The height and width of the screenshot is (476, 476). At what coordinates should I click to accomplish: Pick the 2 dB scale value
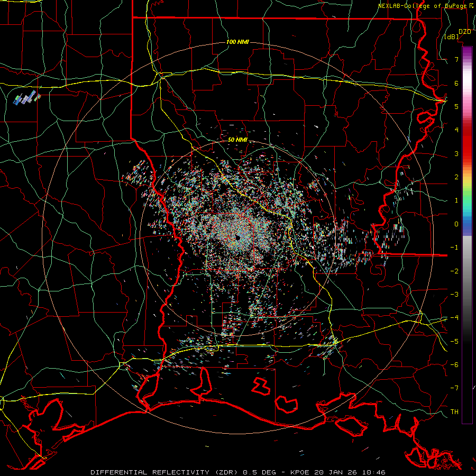point(456,177)
